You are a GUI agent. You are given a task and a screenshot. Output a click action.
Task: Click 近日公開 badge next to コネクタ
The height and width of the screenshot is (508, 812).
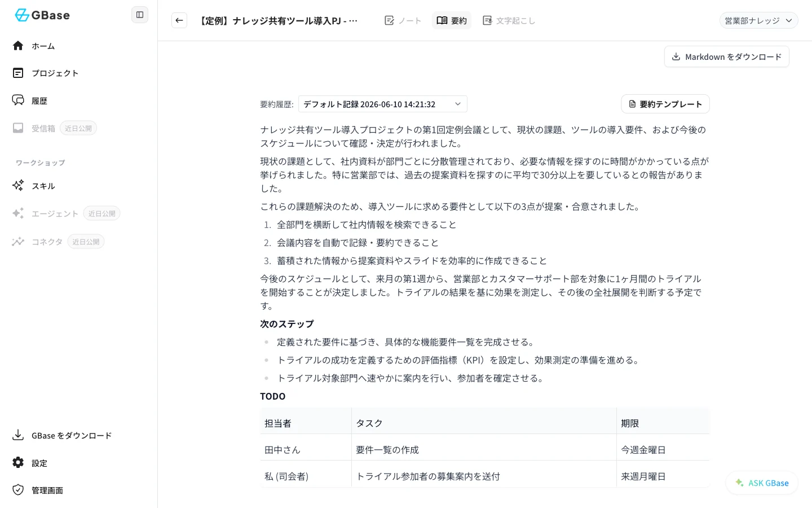click(x=86, y=242)
